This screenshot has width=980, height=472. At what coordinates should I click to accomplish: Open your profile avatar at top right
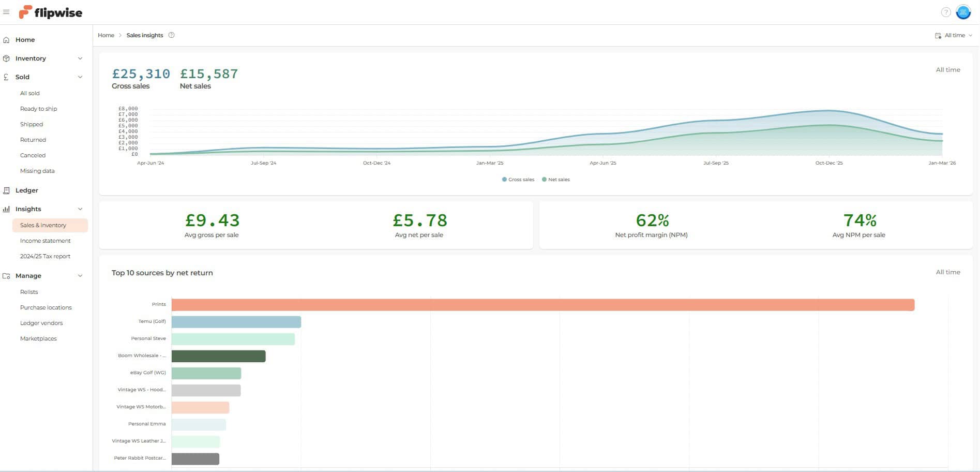click(963, 11)
